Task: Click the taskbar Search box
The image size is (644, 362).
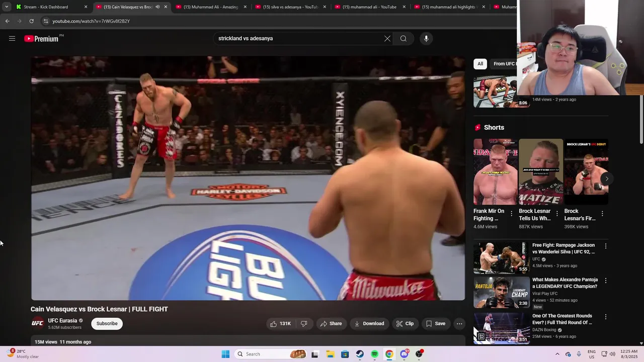Action: tap(271, 354)
